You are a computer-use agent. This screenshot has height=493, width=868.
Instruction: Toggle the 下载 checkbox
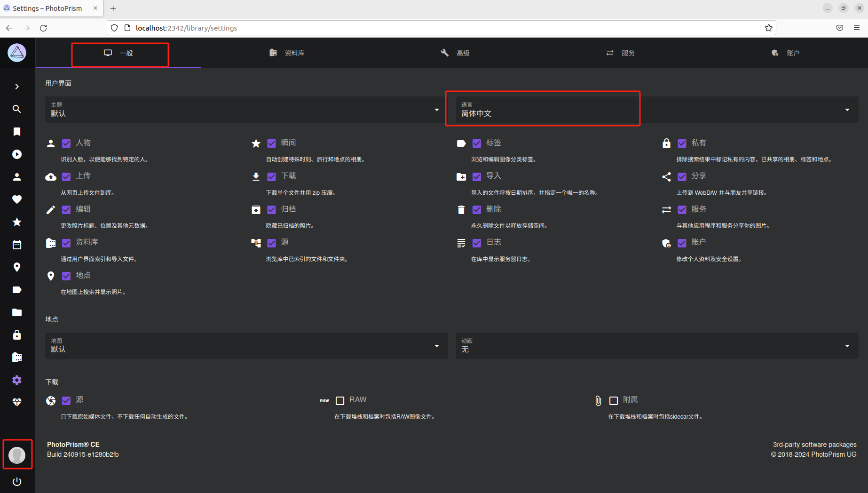272,176
